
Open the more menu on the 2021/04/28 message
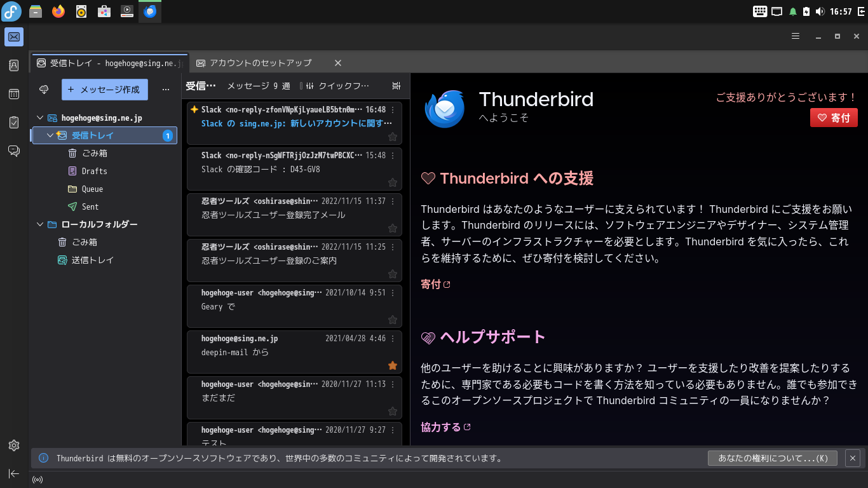click(393, 338)
